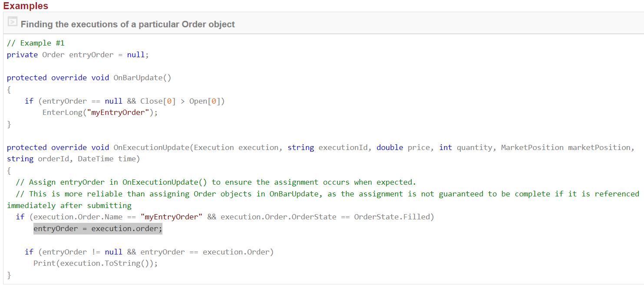Screen dimensions: 644x287
Task: Click the "// Example #1" comment
Action: [36, 43]
